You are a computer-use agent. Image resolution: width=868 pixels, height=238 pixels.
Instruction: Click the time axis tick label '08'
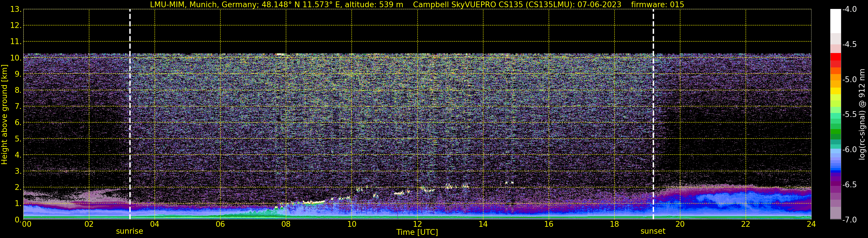pyautogui.click(x=286, y=224)
